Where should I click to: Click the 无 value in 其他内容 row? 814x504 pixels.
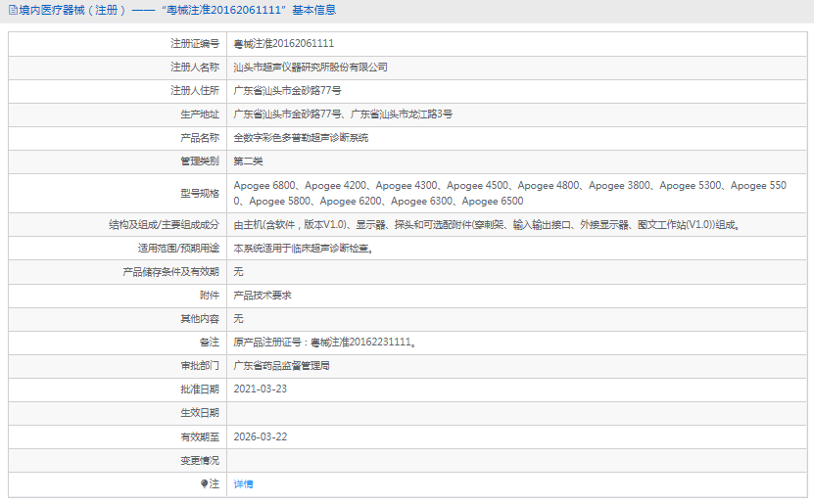pos(238,319)
